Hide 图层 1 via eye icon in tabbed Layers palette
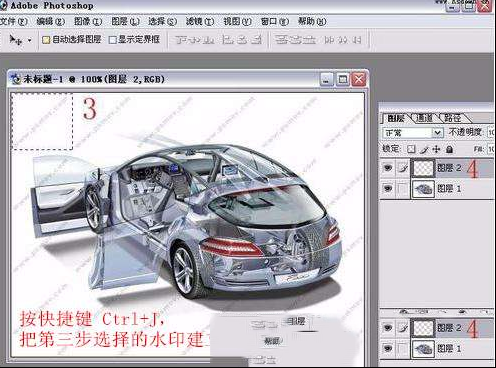Image resolution: width=496 pixels, height=368 pixels. [x=388, y=189]
